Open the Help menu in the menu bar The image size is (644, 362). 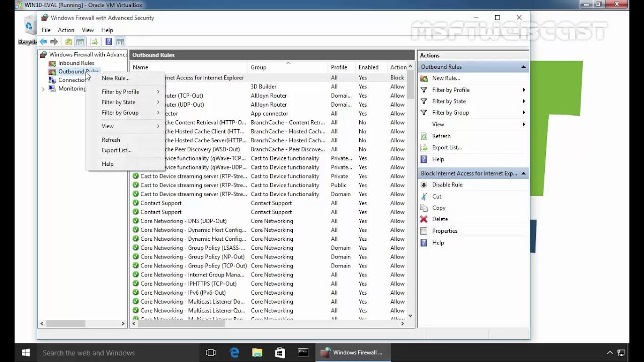click(107, 30)
